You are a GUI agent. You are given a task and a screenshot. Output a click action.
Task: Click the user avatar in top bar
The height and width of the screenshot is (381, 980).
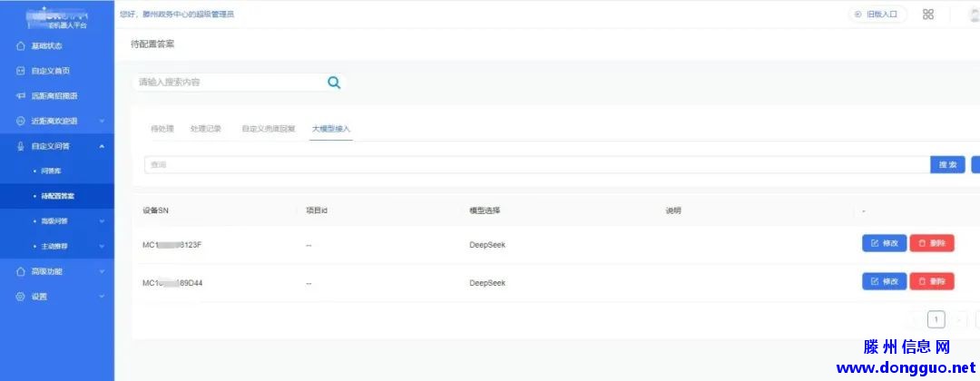[974, 15]
